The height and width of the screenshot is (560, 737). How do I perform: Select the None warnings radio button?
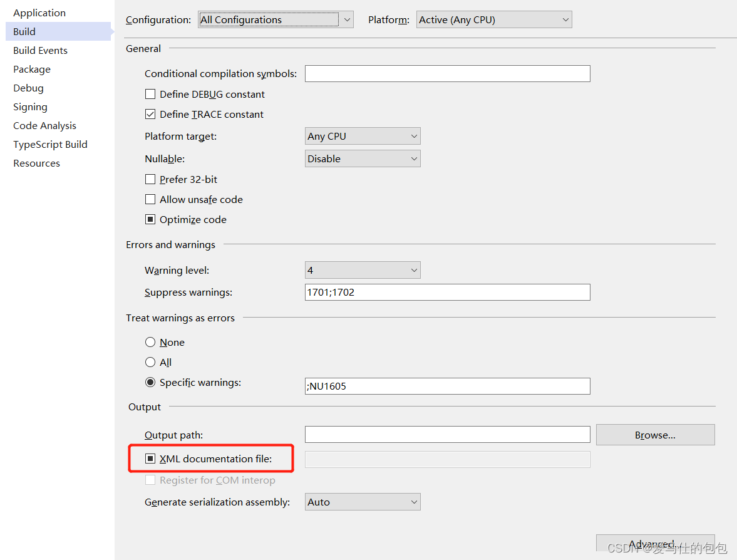[150, 342]
